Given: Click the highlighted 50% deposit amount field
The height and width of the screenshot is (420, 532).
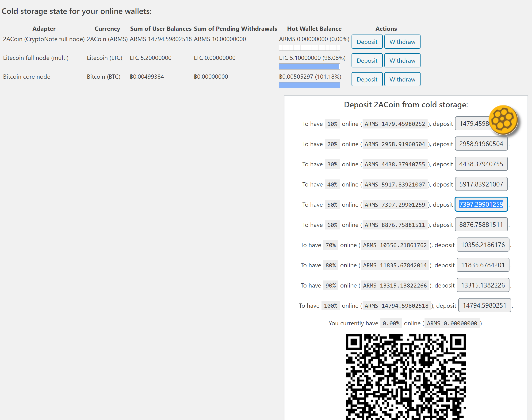Looking at the screenshot, I should (481, 204).
